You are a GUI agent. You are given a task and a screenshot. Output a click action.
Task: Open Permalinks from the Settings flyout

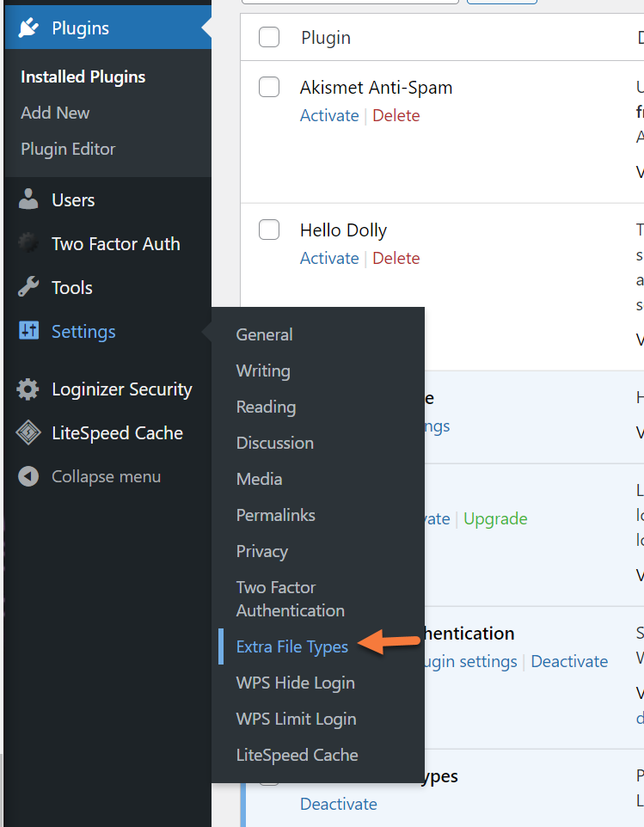point(275,515)
